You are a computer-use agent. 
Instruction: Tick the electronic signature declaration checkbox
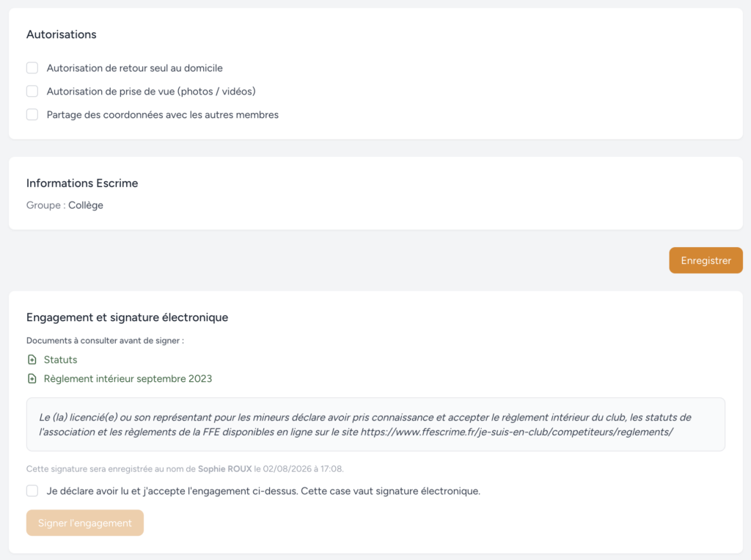(32, 490)
